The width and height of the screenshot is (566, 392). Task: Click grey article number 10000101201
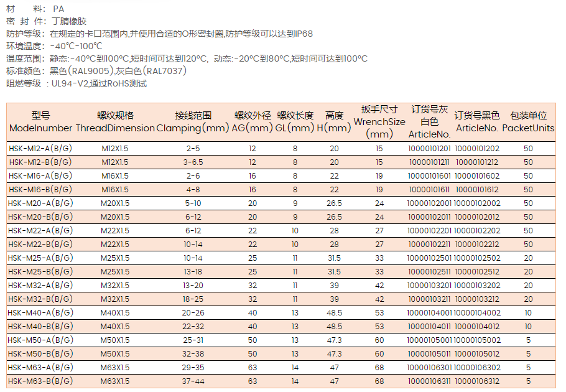tap(429, 149)
